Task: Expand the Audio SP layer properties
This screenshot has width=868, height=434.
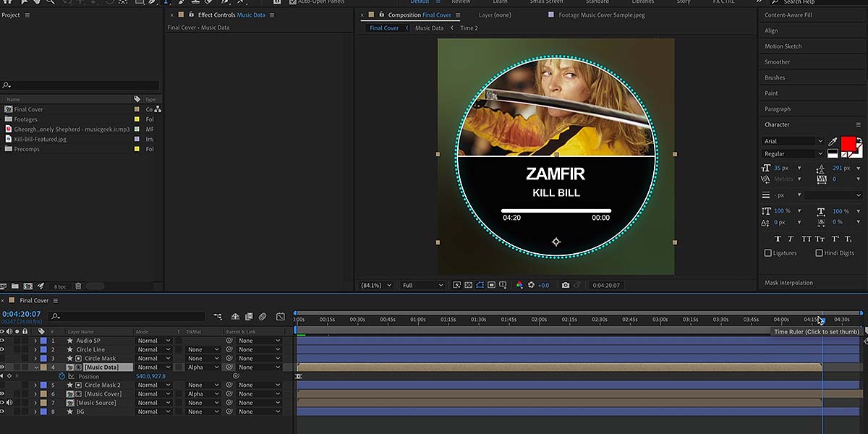Action: pyautogui.click(x=35, y=341)
